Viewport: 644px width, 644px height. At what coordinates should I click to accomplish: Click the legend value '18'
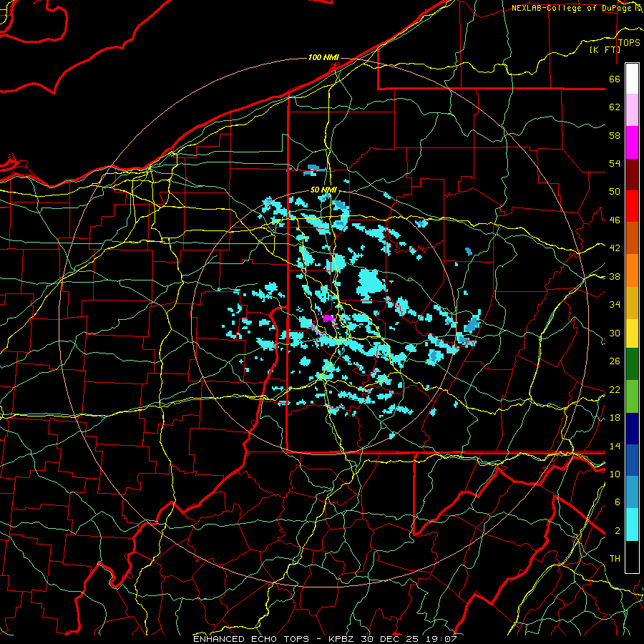(x=615, y=418)
